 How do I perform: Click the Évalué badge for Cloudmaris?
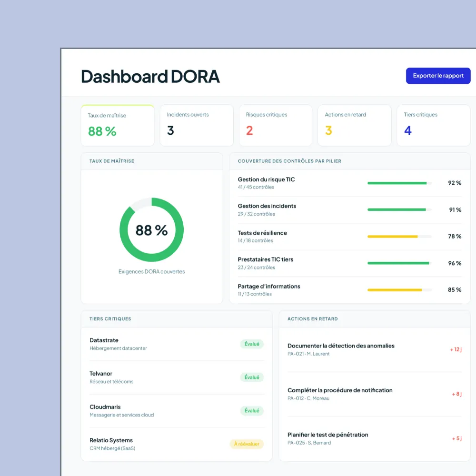pyautogui.click(x=252, y=411)
